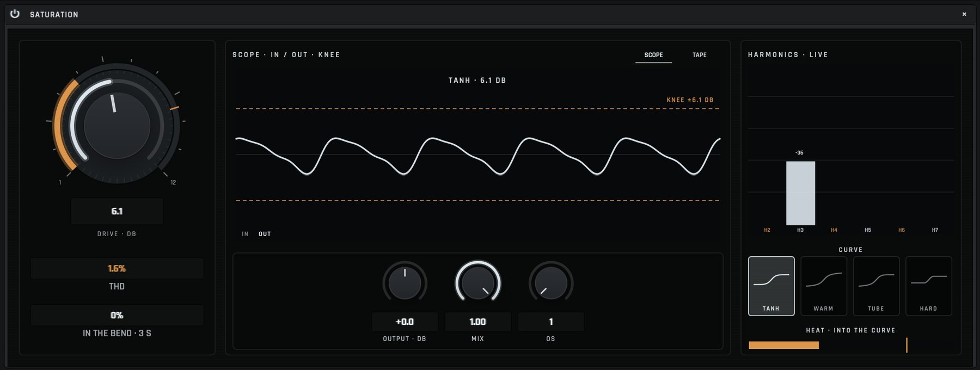Click the +0.0 output value field

pos(405,322)
